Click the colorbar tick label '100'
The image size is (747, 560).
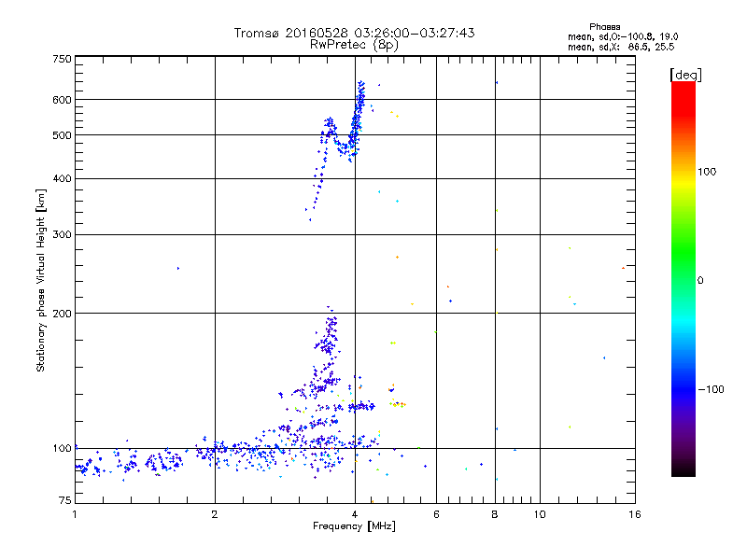tap(707, 172)
